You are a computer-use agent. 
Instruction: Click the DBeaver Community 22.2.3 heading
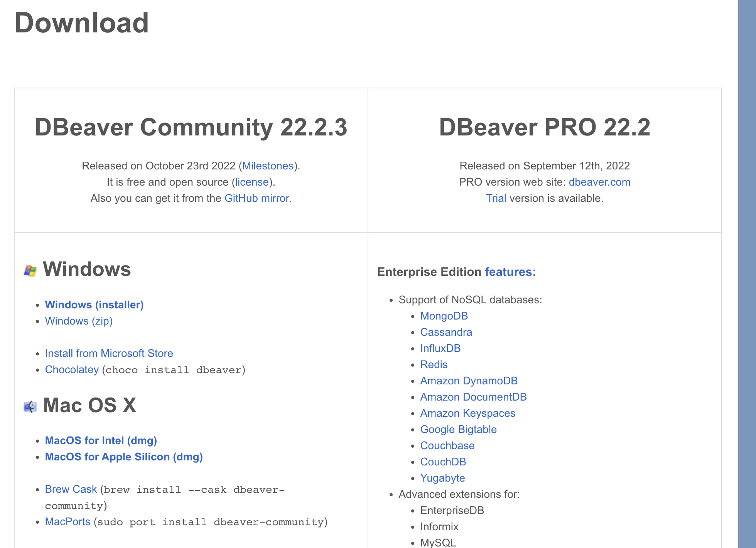click(x=191, y=127)
